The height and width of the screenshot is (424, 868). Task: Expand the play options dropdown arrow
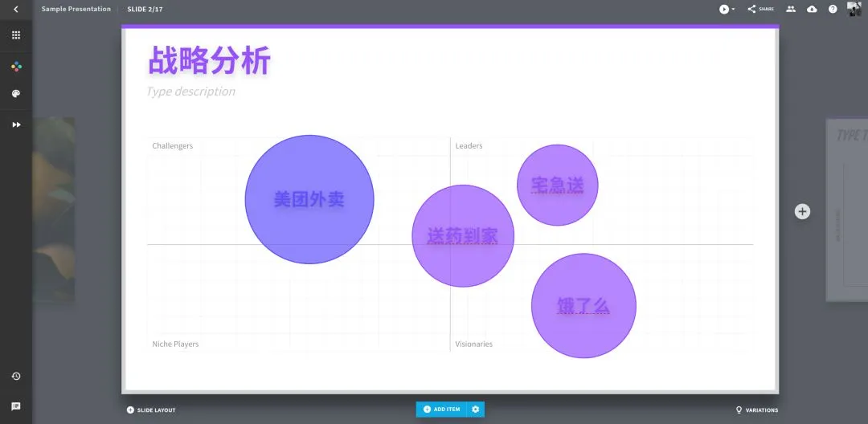click(734, 10)
